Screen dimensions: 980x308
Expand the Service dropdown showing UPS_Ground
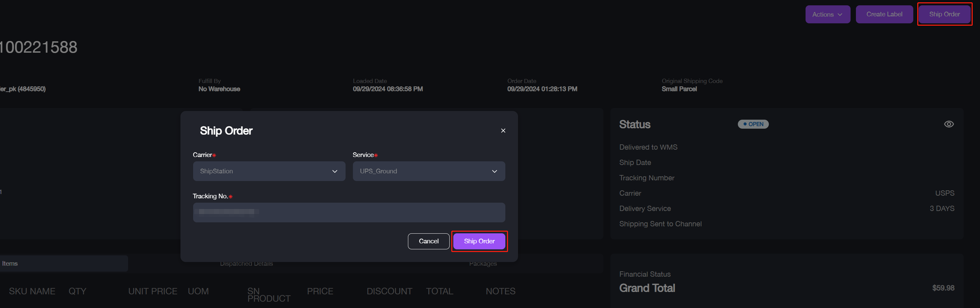[x=429, y=171]
